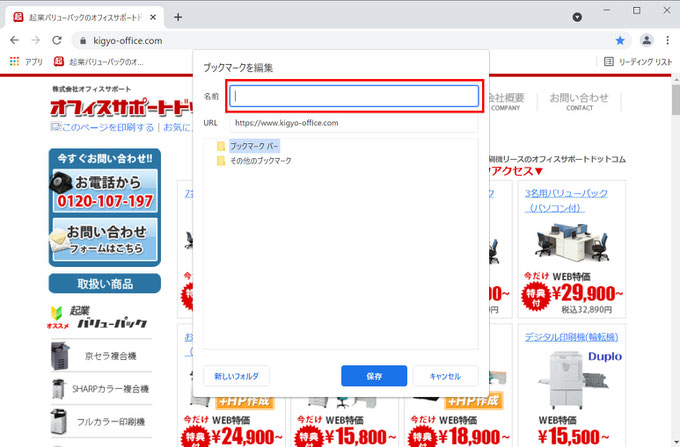
Task: Go back to the previous page
Action: tap(14, 40)
